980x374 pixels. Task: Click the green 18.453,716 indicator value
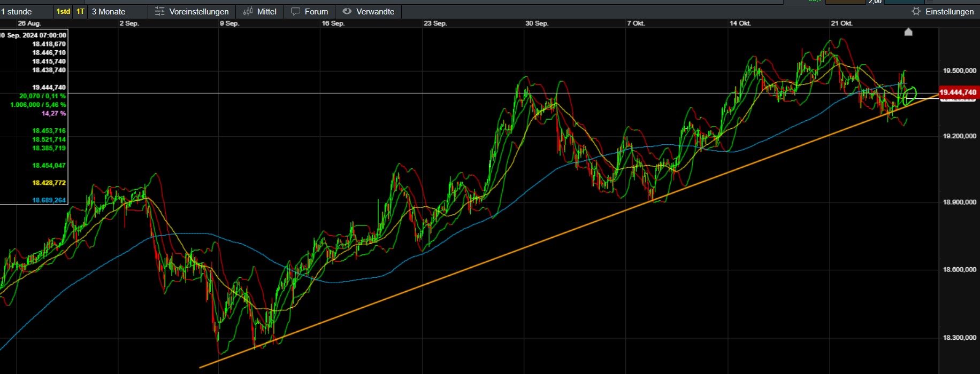(49, 131)
